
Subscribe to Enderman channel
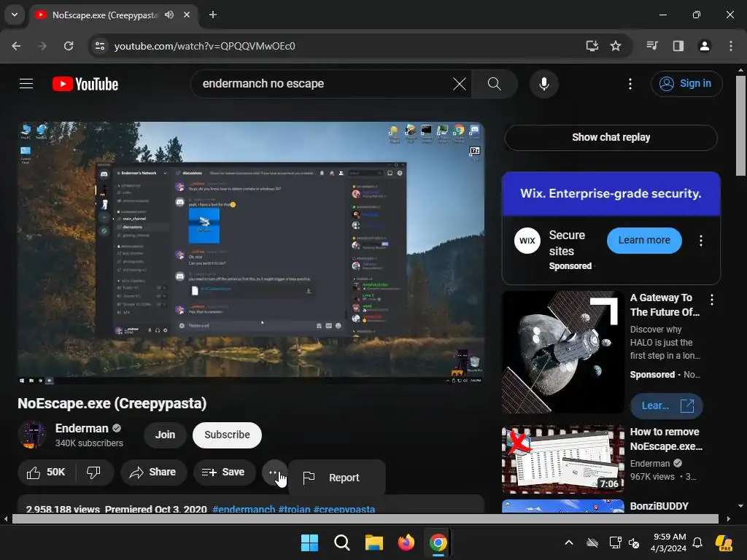228,435
